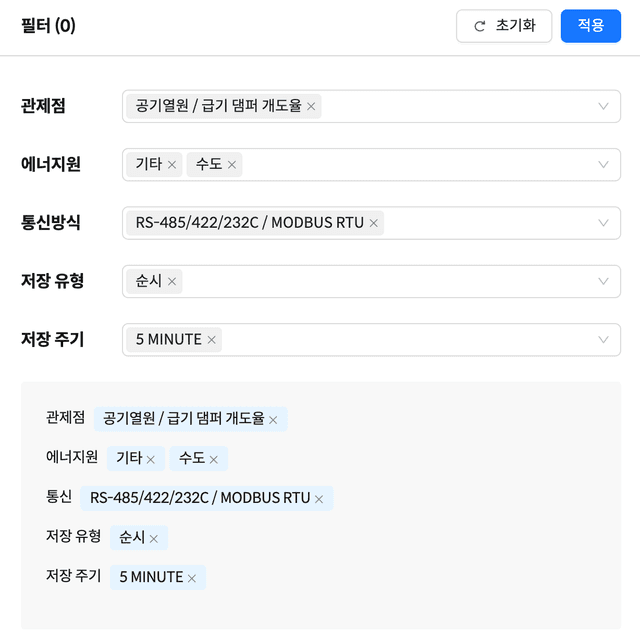Delete blue 공기열원 chip in summary panel
This screenshot has width=640, height=640.
(x=273, y=420)
